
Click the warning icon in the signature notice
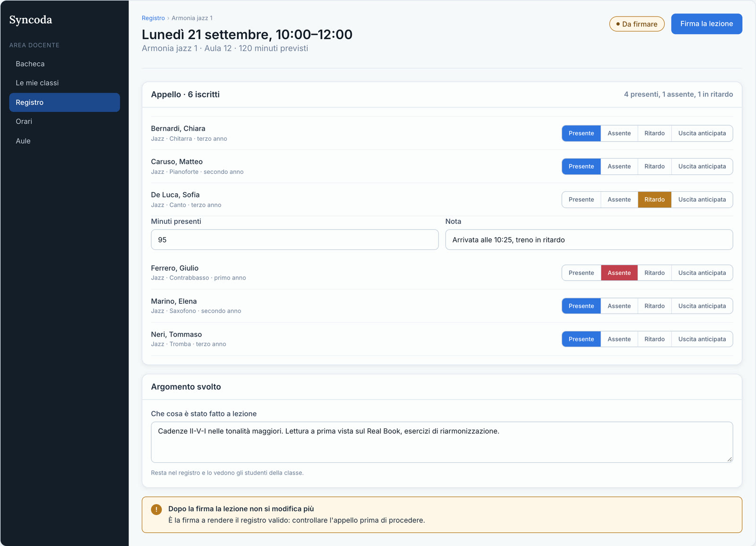point(156,510)
